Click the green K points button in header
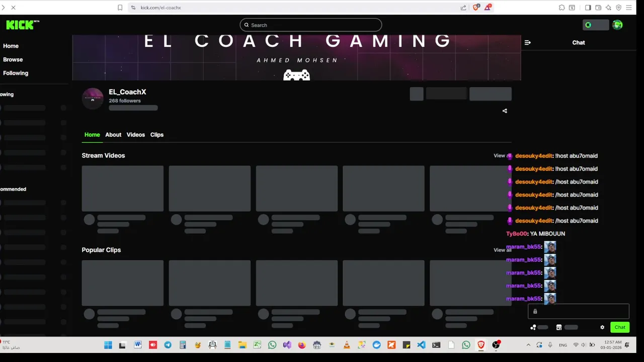 click(x=596, y=25)
